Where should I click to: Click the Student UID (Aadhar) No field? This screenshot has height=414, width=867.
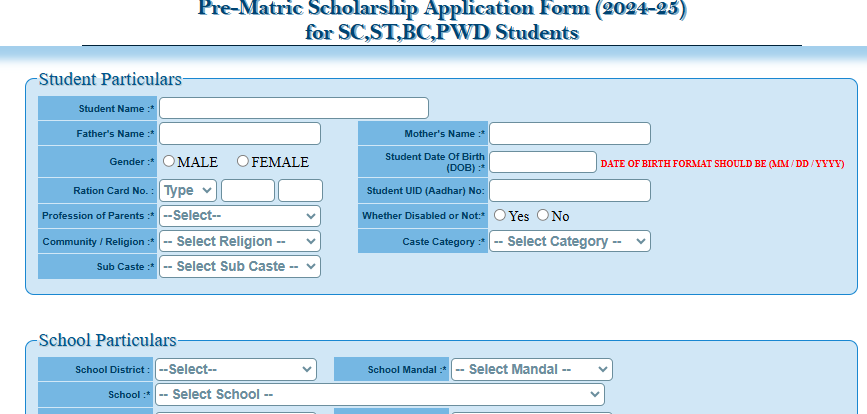(570, 191)
